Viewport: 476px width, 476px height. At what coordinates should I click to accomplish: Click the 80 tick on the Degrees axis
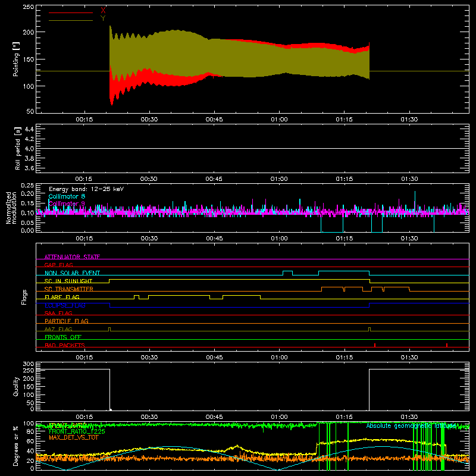(30, 431)
